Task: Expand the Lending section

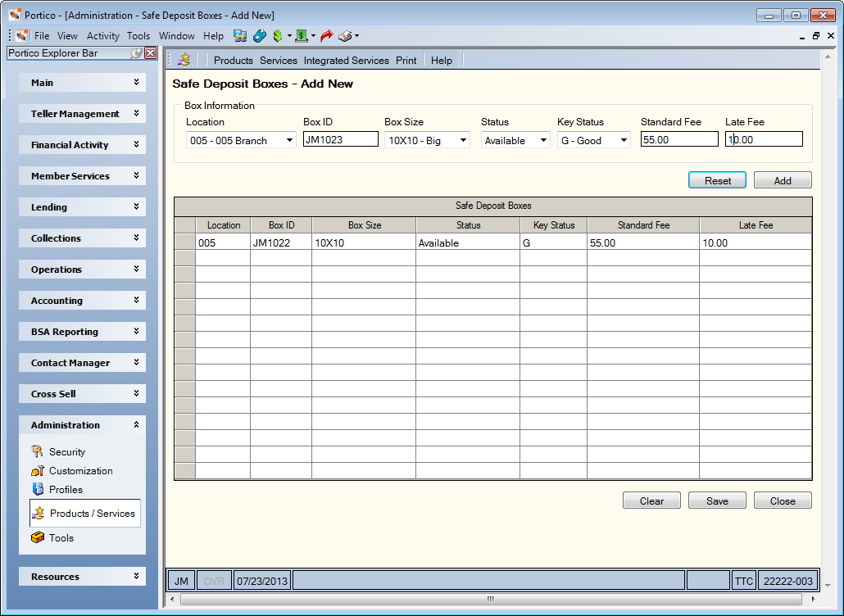Action: pos(83,207)
